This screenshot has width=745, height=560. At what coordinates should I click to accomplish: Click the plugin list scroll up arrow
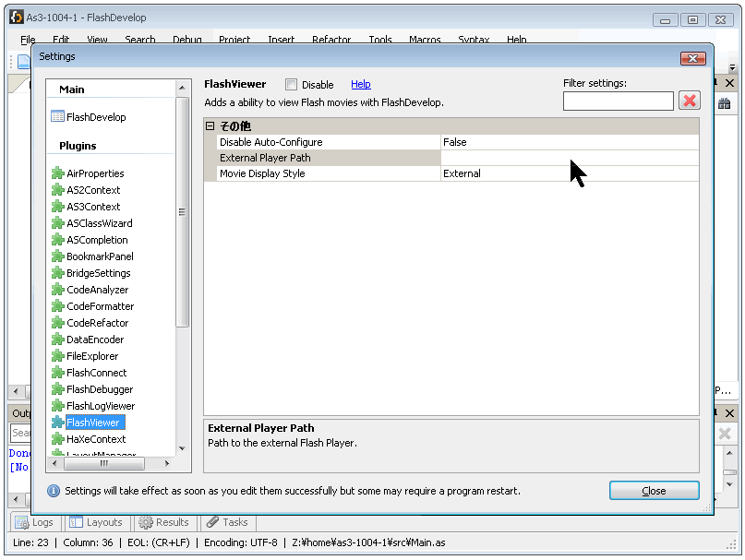click(182, 88)
